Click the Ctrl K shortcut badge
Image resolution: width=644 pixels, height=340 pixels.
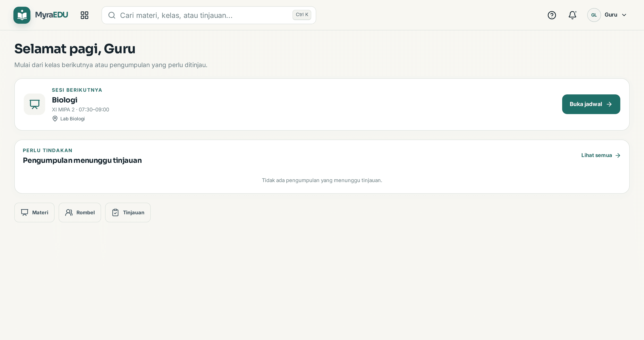click(302, 15)
